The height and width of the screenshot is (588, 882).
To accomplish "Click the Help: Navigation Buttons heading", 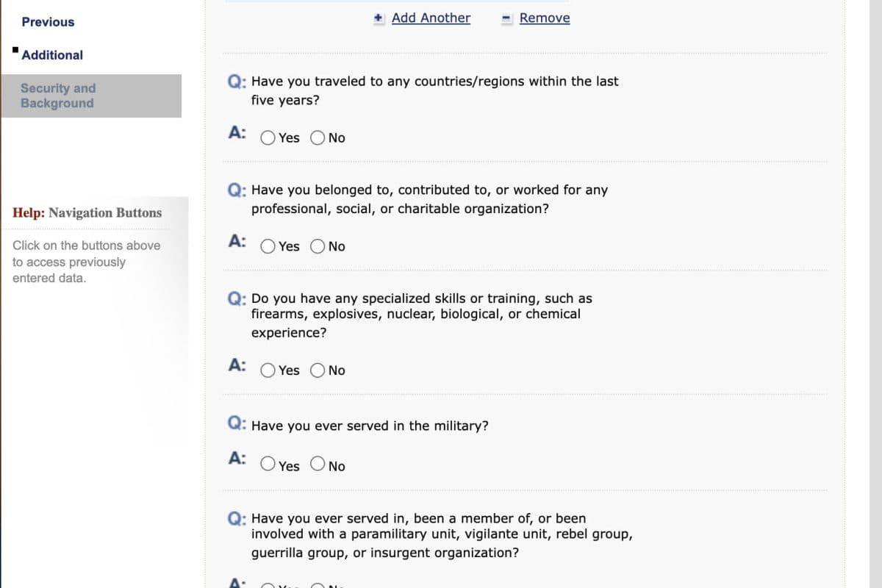I will tap(87, 213).
